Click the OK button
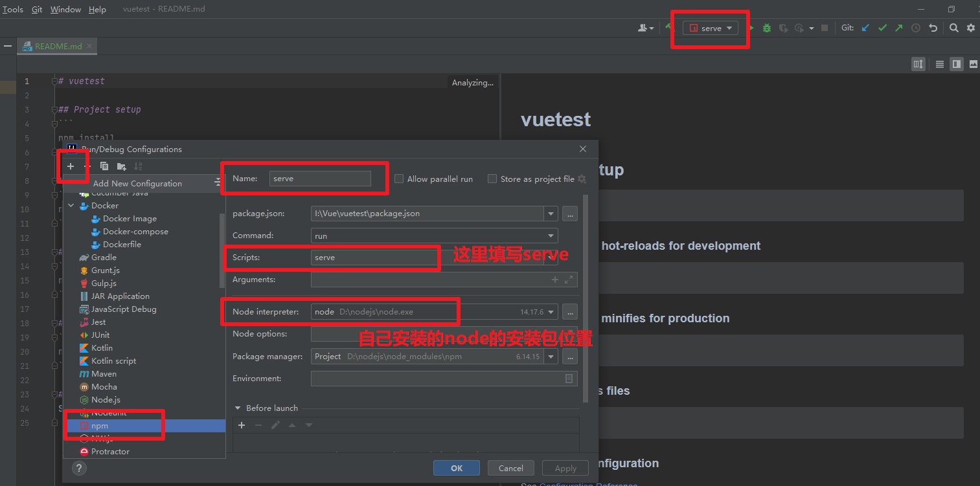Image resolution: width=980 pixels, height=486 pixels. click(457, 468)
